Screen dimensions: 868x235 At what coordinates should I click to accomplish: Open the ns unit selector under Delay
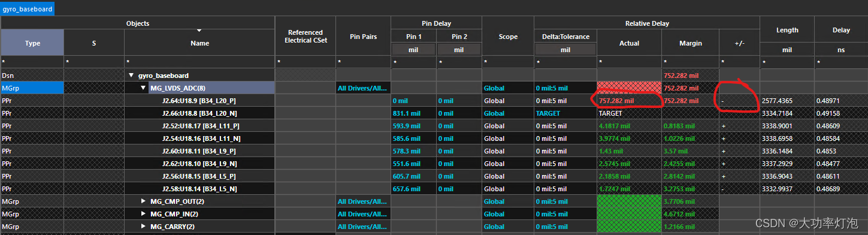click(841, 50)
